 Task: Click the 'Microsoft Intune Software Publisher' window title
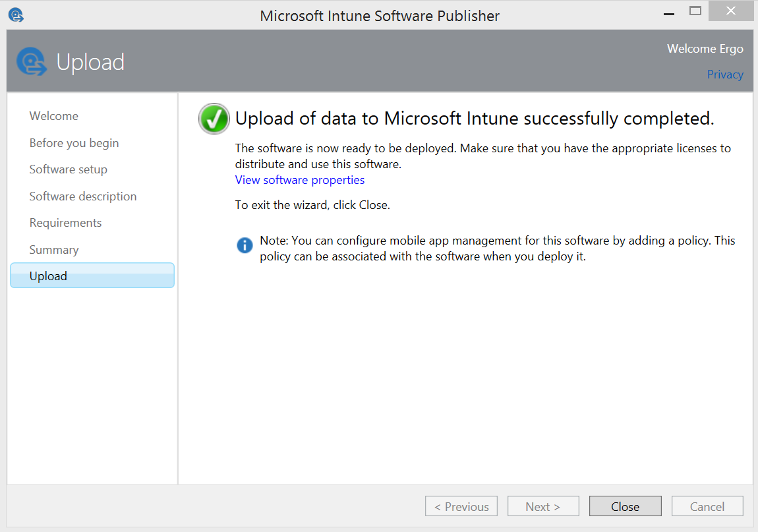tap(380, 16)
